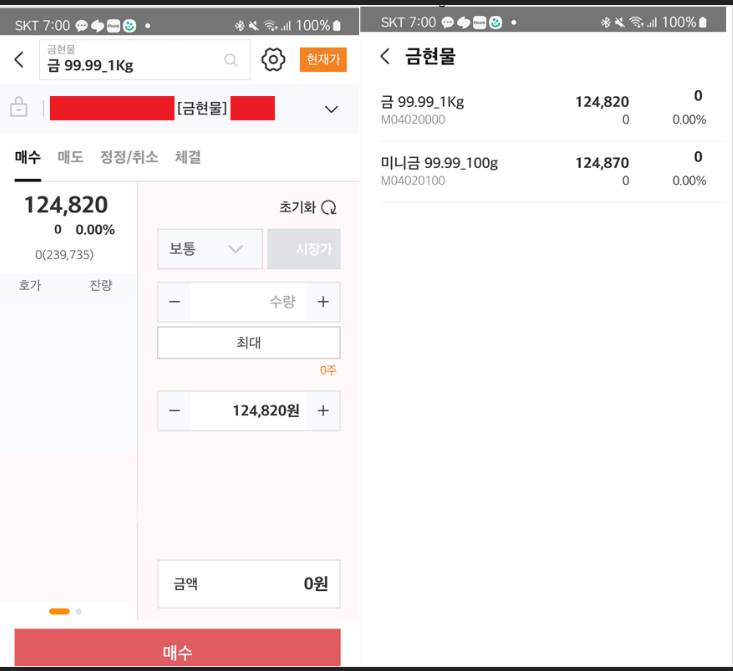733x671 pixels.
Task: Tap 124,870 price in list
Action: pos(602,163)
